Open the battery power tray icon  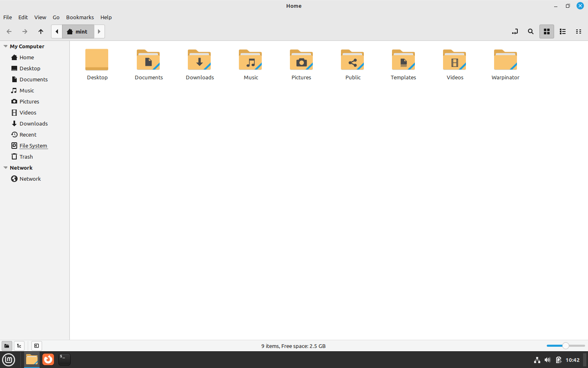point(558,360)
